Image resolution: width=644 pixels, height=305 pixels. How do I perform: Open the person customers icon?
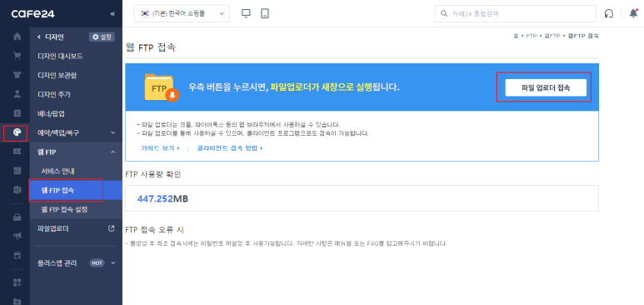[x=17, y=93]
